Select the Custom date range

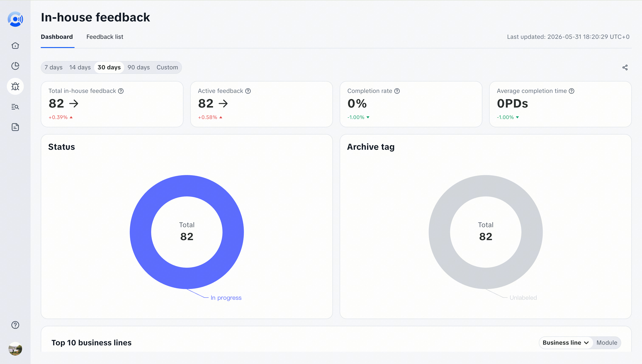click(x=167, y=67)
